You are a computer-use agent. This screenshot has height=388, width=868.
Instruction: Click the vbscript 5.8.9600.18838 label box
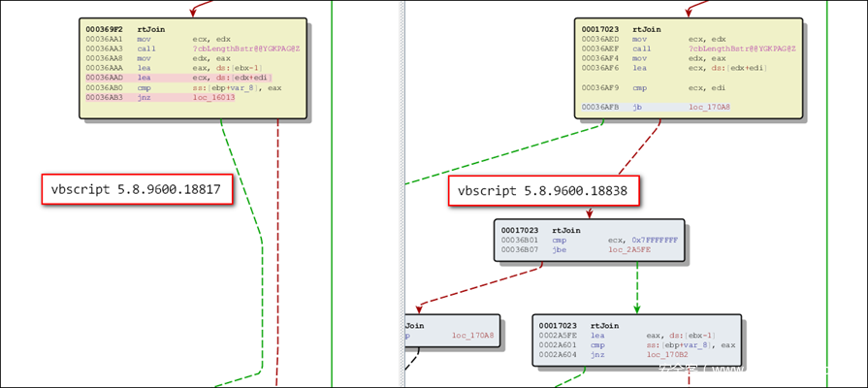tap(544, 192)
